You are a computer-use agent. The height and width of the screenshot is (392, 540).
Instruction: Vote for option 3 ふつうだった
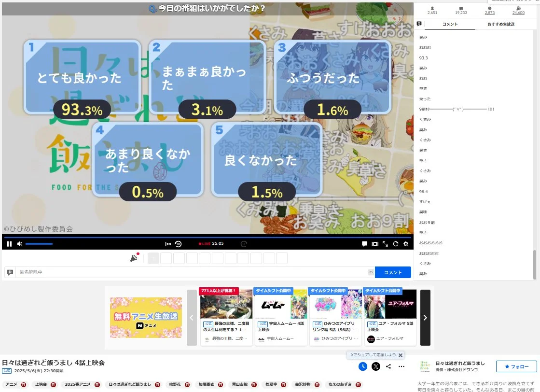(x=332, y=77)
